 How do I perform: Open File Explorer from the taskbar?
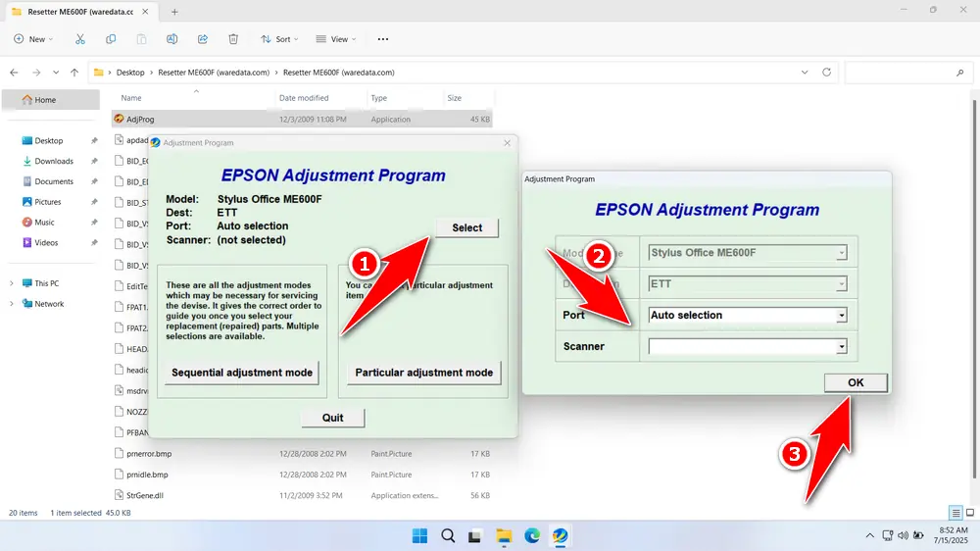coord(504,536)
